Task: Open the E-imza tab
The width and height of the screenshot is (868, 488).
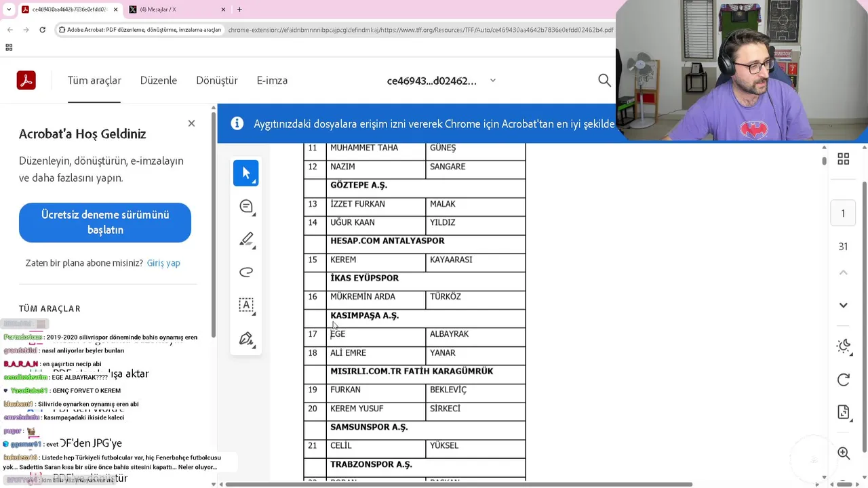Action: (x=272, y=81)
